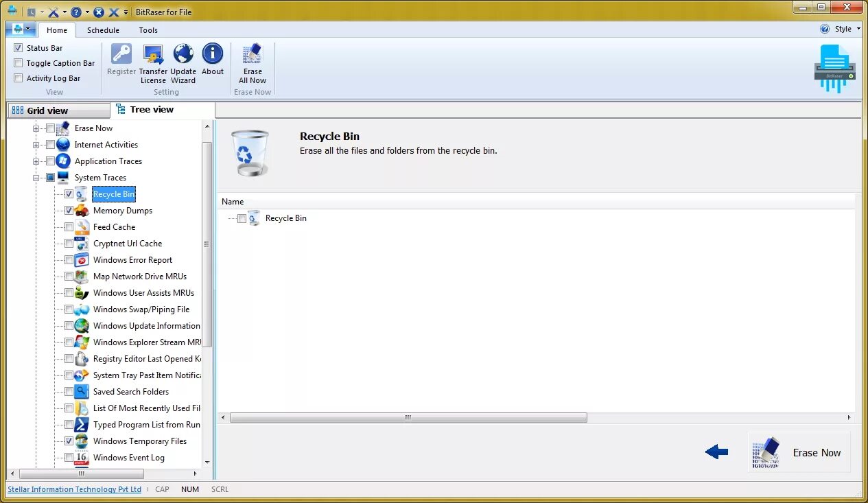This screenshot has width=868, height=503.
Task: Check the Windows Error Report checkbox
Action: point(69,260)
